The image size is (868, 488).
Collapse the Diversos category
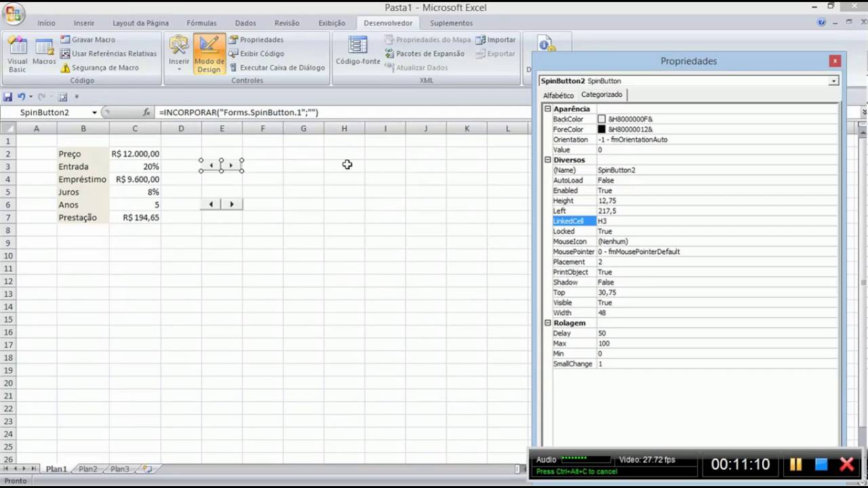(x=548, y=160)
